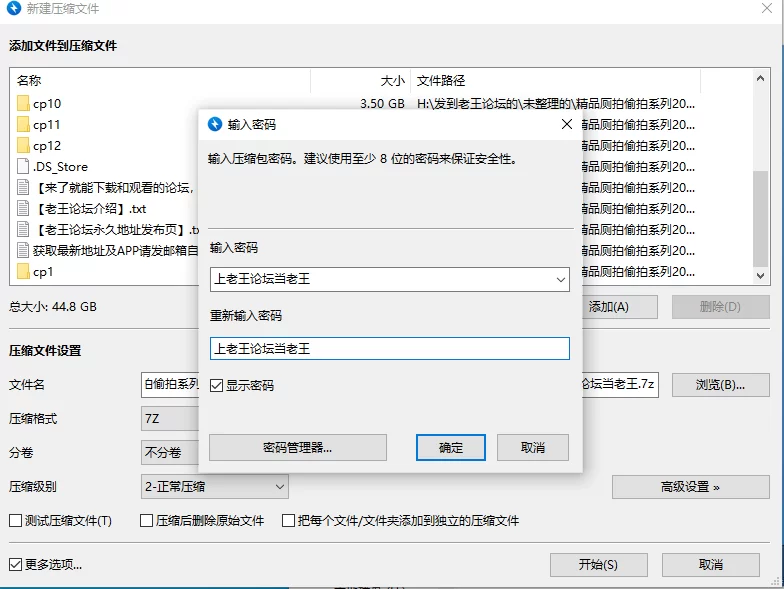Click the 重新输入密码 input field

[390, 348]
